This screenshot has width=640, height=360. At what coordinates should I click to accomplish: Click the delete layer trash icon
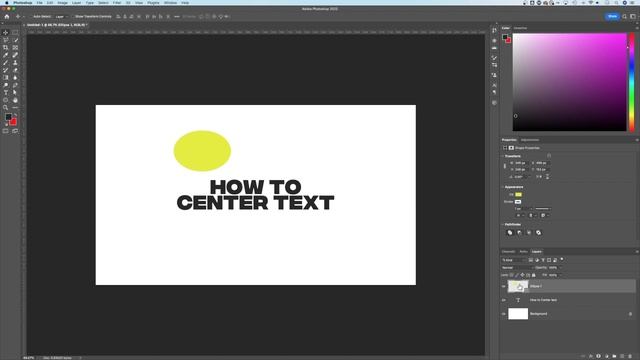(x=630, y=356)
